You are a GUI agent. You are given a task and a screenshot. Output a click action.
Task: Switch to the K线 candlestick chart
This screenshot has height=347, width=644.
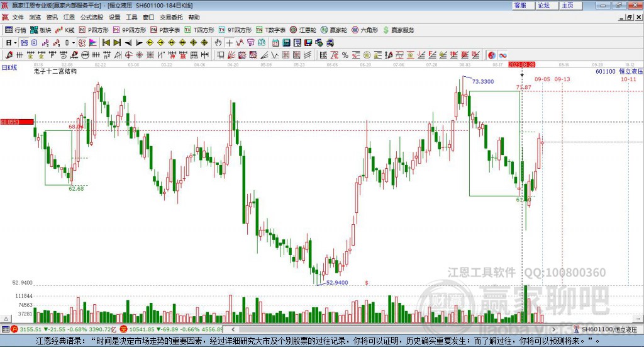pos(65,30)
